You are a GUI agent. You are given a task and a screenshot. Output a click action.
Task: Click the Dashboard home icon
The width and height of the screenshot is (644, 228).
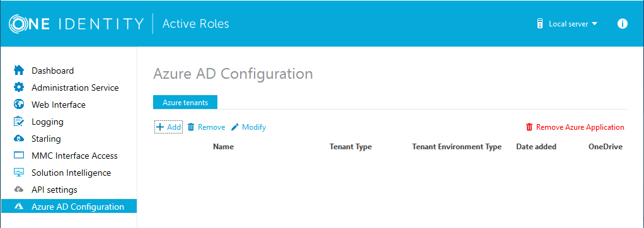(19, 71)
